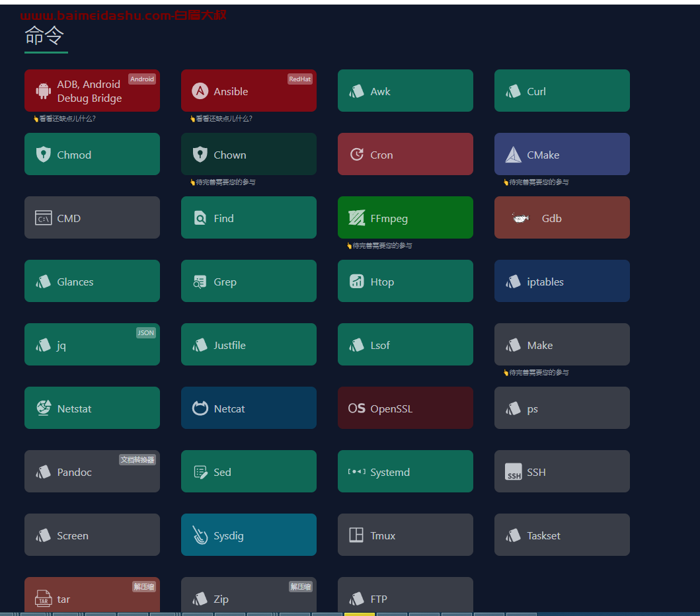The width and height of the screenshot is (700, 616).
Task: Open the Pandoc reference card
Action: click(92, 471)
